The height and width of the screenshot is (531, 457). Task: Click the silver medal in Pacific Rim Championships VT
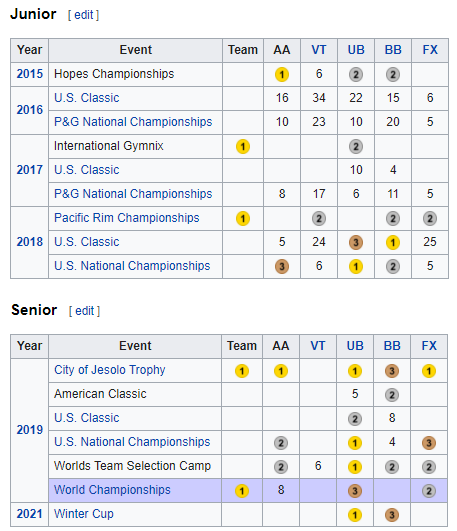click(319, 218)
